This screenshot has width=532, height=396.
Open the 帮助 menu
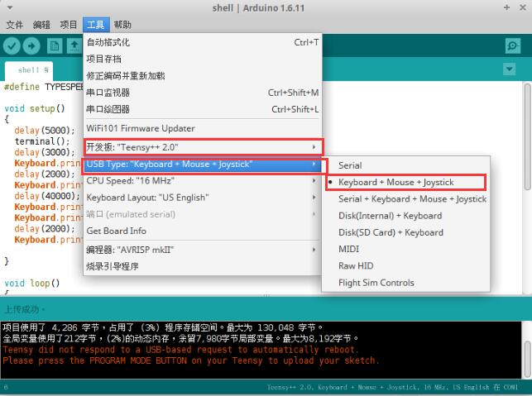[x=122, y=25]
